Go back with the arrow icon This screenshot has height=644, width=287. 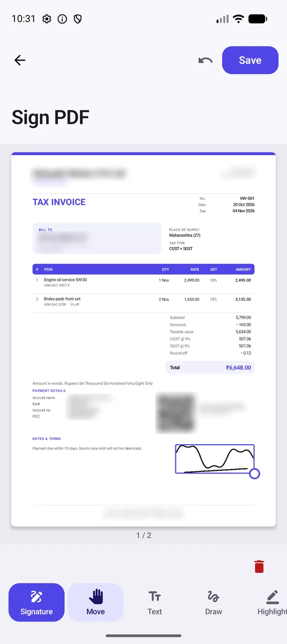(x=20, y=60)
